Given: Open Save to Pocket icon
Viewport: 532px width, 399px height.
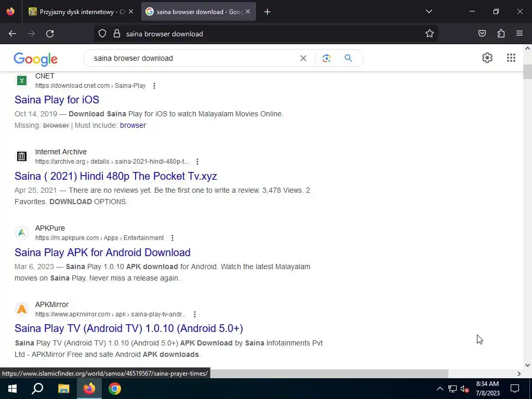Looking at the screenshot, I should point(482,34).
